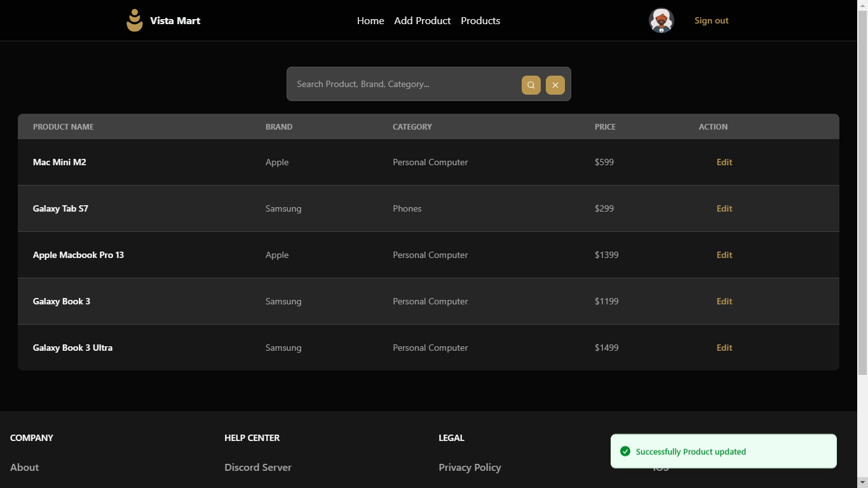
Task: Click the $1499 price cell
Action: point(607,348)
